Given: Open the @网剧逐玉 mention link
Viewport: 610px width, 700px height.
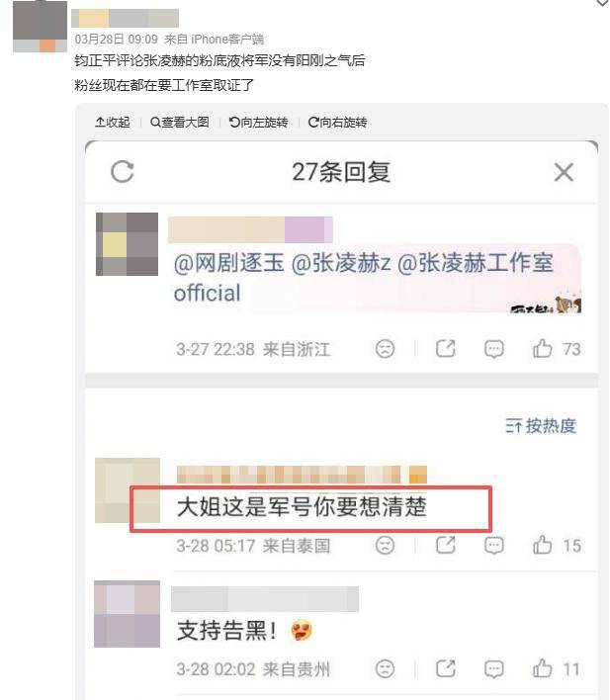Looking at the screenshot, I should tap(228, 263).
